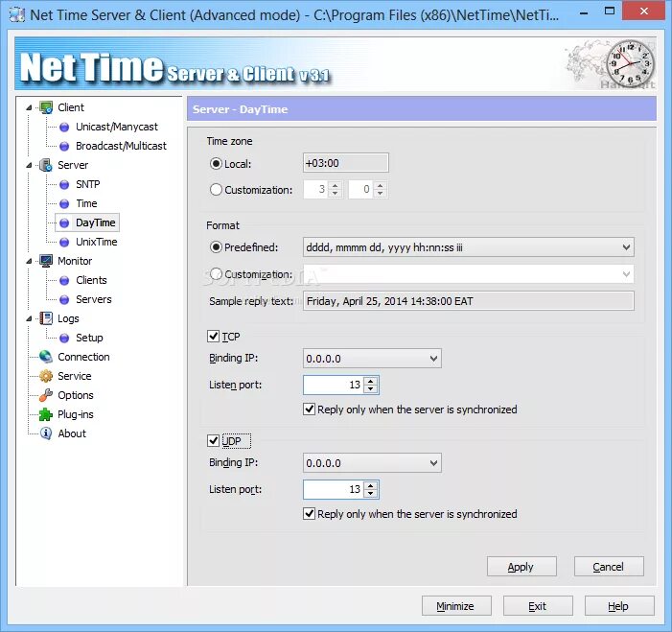Collapse the Client tree node
Image resolution: width=672 pixels, height=632 pixels.
point(29,107)
